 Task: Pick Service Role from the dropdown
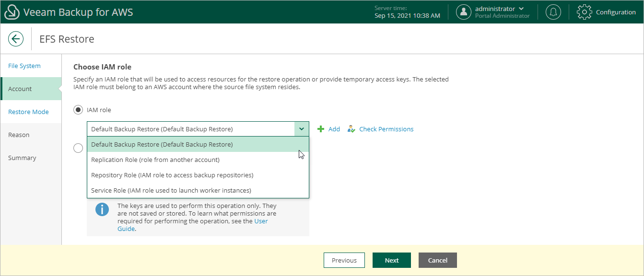[x=171, y=190]
